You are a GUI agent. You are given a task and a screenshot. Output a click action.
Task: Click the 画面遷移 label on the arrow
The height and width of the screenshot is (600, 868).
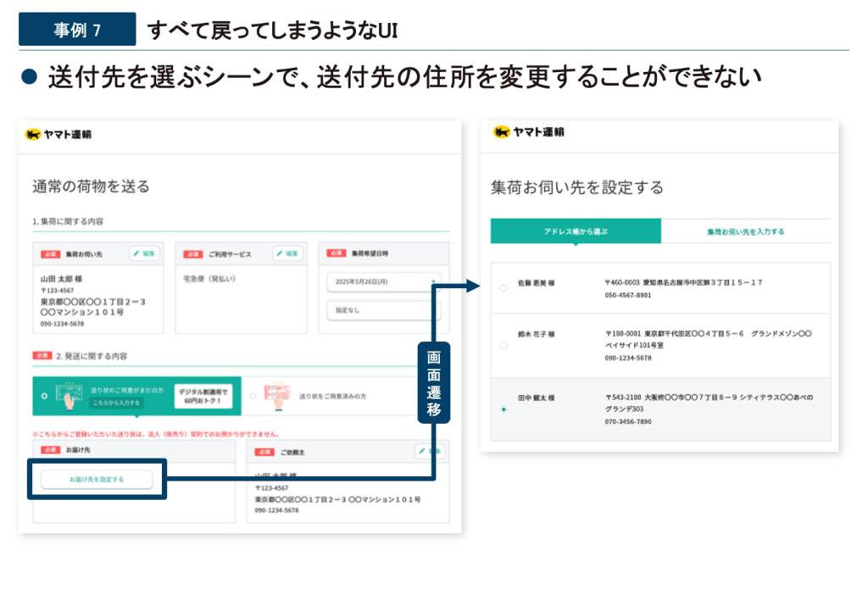(x=435, y=382)
